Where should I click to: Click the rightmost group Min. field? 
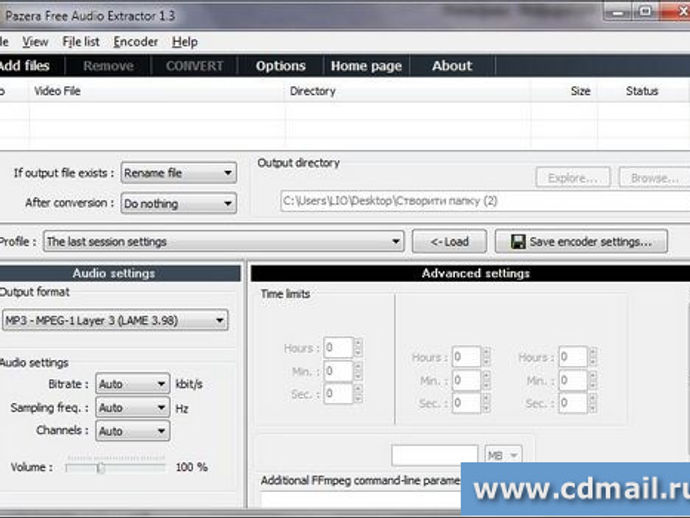tap(573, 380)
